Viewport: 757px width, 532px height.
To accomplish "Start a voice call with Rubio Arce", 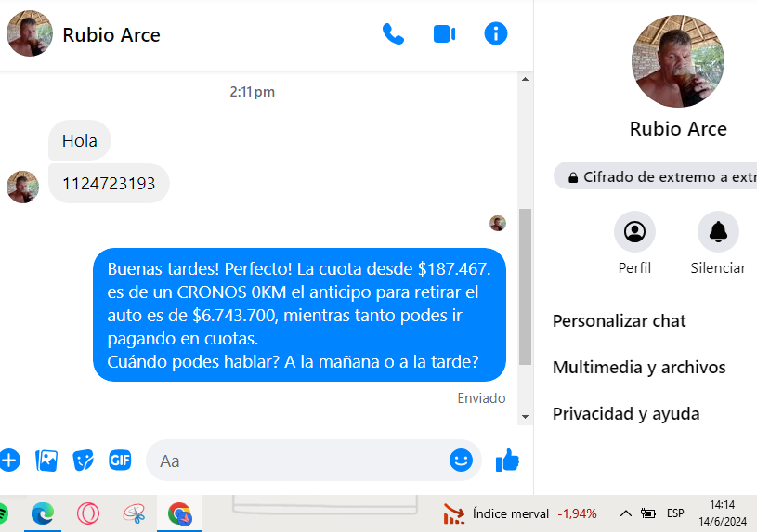I will tap(393, 33).
